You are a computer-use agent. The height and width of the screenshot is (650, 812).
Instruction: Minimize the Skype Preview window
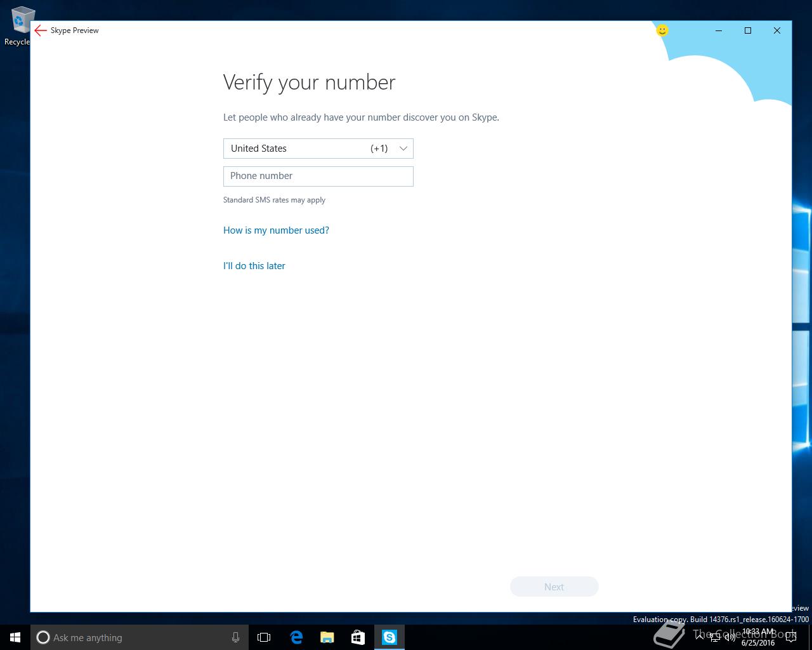click(719, 30)
